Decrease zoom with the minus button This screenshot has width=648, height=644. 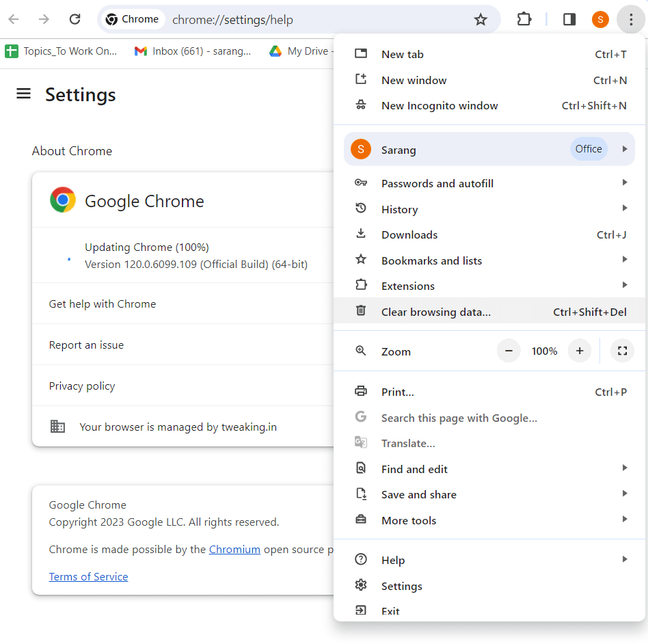(x=509, y=351)
